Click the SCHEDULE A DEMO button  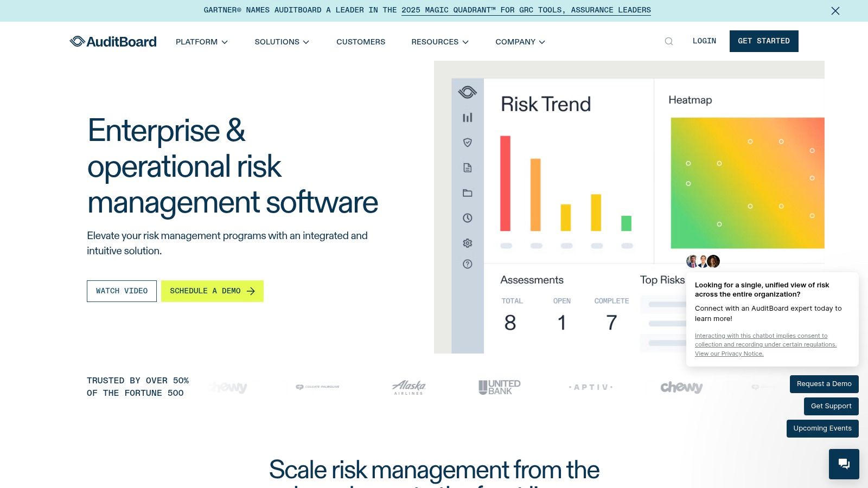click(x=212, y=291)
